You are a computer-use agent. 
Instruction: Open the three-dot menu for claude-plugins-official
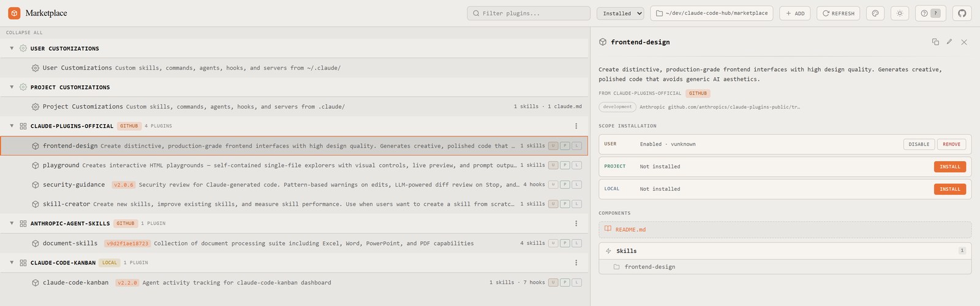click(576, 126)
